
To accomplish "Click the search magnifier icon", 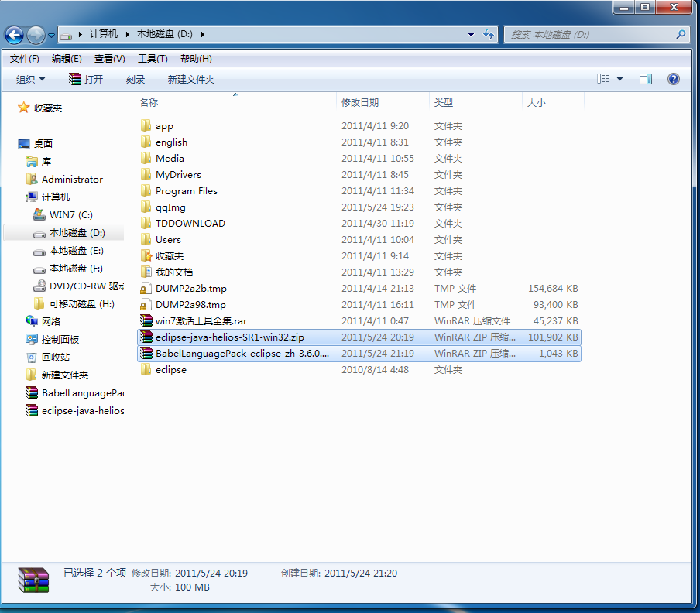I will [681, 34].
